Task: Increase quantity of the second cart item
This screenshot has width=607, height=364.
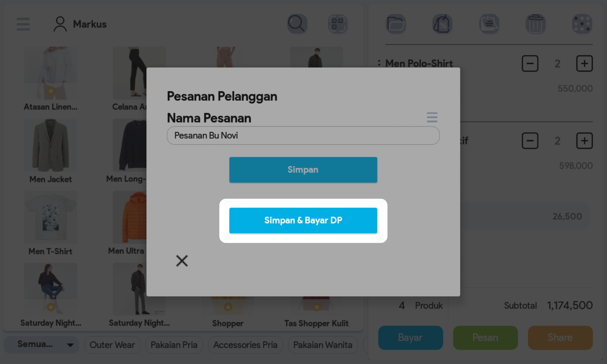Action: click(584, 141)
